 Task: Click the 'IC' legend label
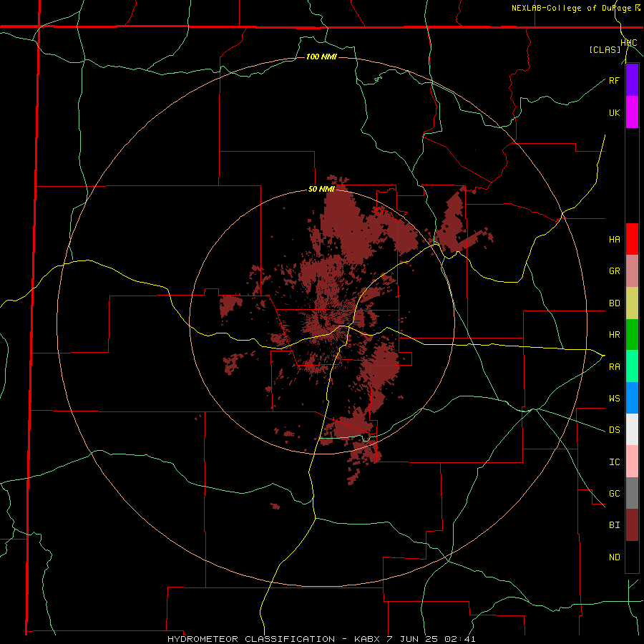tap(614, 462)
